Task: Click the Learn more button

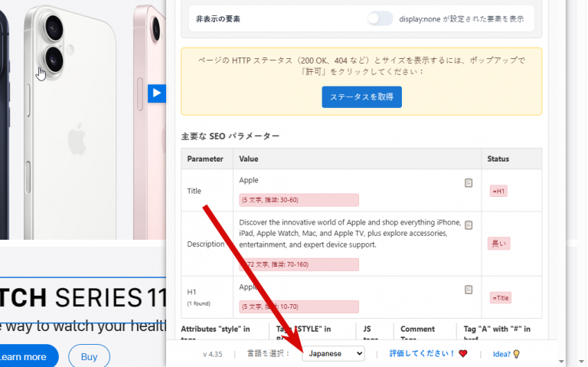Action: 24,356
